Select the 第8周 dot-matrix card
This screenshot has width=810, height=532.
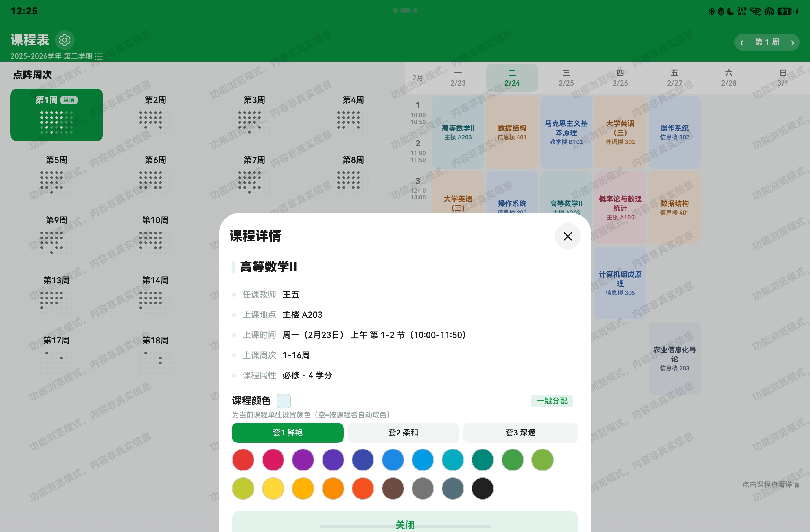pyautogui.click(x=353, y=175)
